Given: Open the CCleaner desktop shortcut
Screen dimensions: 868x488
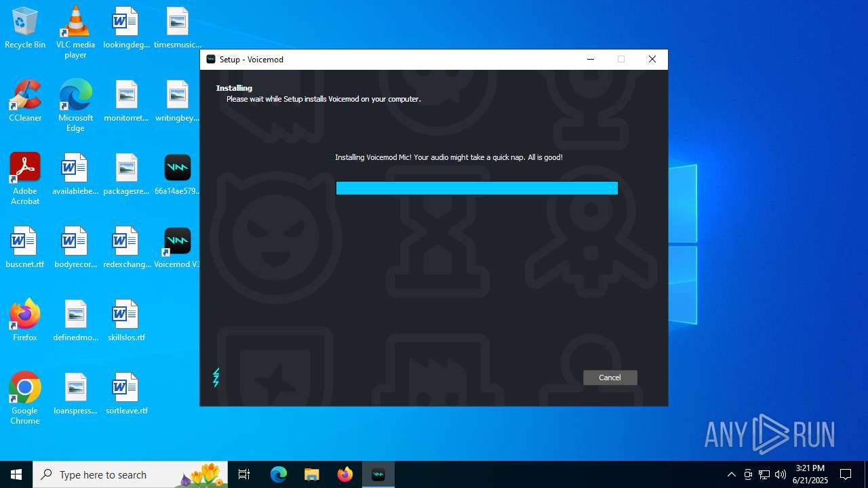Looking at the screenshot, I should point(25,102).
